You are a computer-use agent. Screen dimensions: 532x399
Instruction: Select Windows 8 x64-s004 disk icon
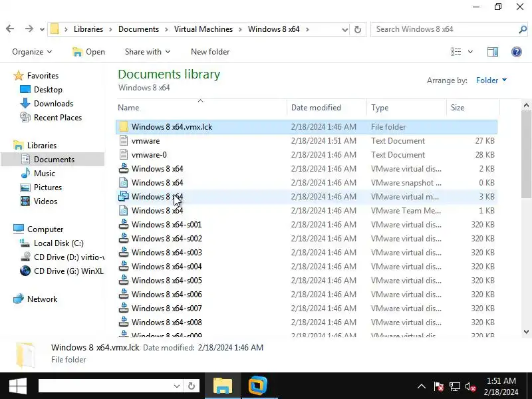tap(124, 267)
